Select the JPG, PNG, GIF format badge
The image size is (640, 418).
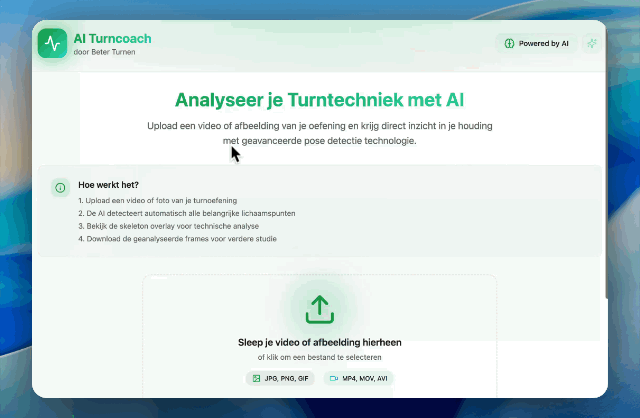pos(280,379)
